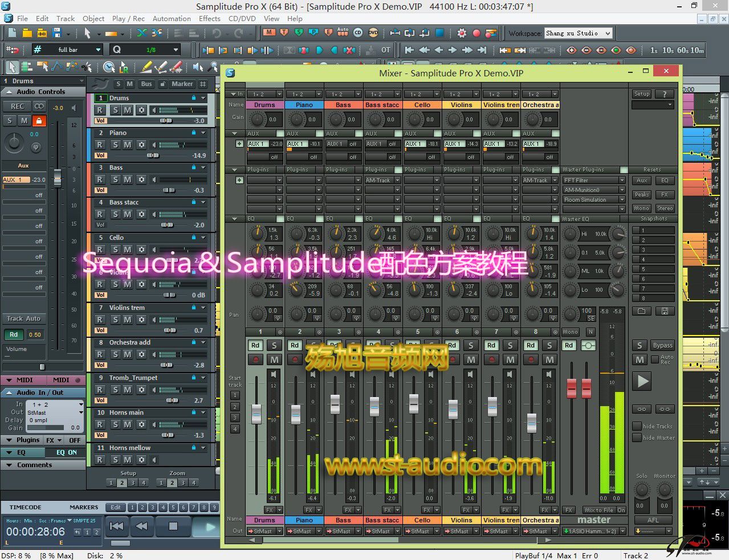Enable 'hide Tracks' checkbox in Mixer
Screen dimensions: 729x560
[637, 426]
